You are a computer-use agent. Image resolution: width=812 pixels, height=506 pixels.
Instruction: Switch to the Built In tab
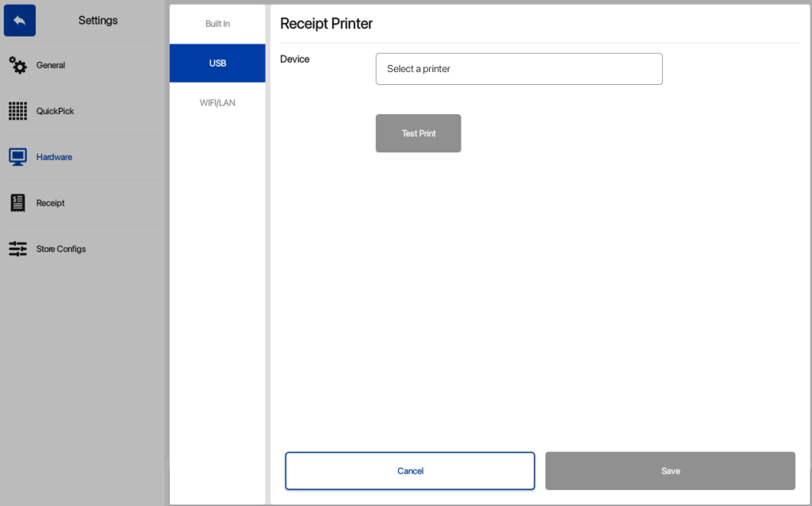pos(217,24)
